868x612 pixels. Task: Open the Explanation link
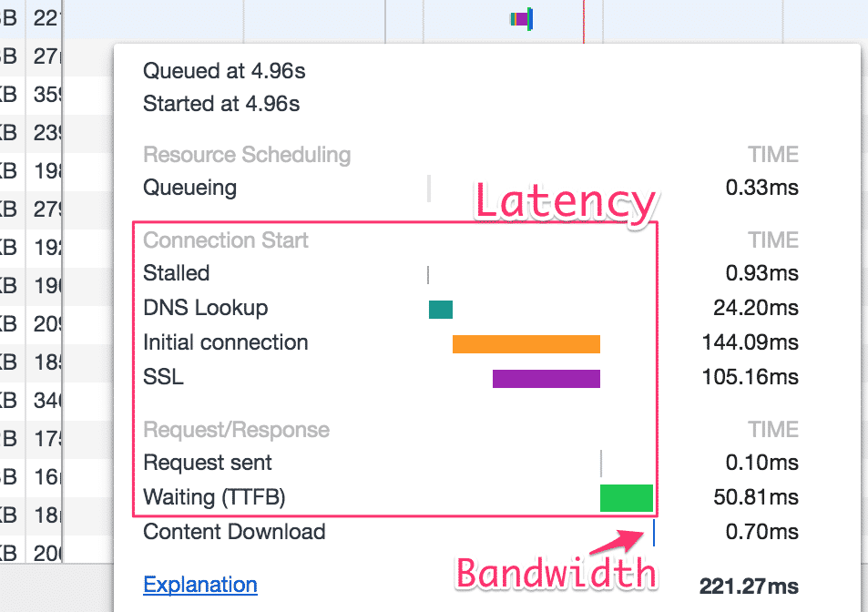200,585
